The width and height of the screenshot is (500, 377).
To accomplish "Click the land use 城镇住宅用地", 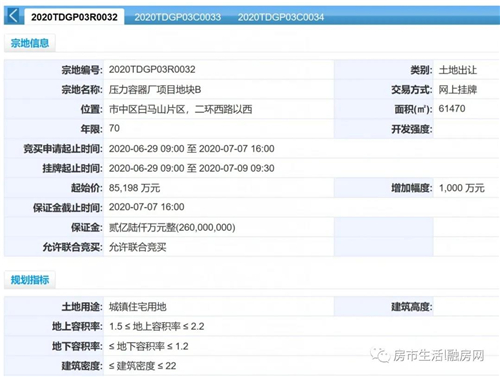I will [138, 307].
